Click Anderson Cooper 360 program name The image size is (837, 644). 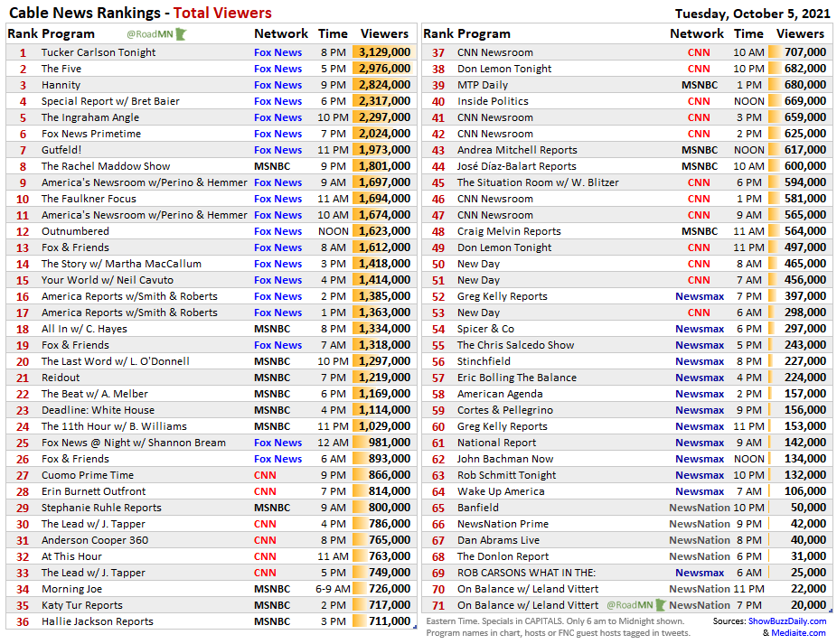(95, 540)
